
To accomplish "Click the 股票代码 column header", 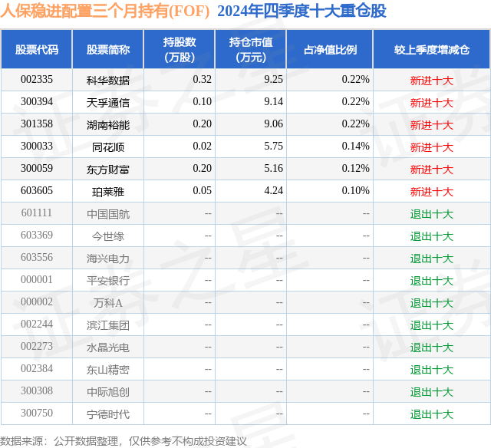I will tap(37, 49).
